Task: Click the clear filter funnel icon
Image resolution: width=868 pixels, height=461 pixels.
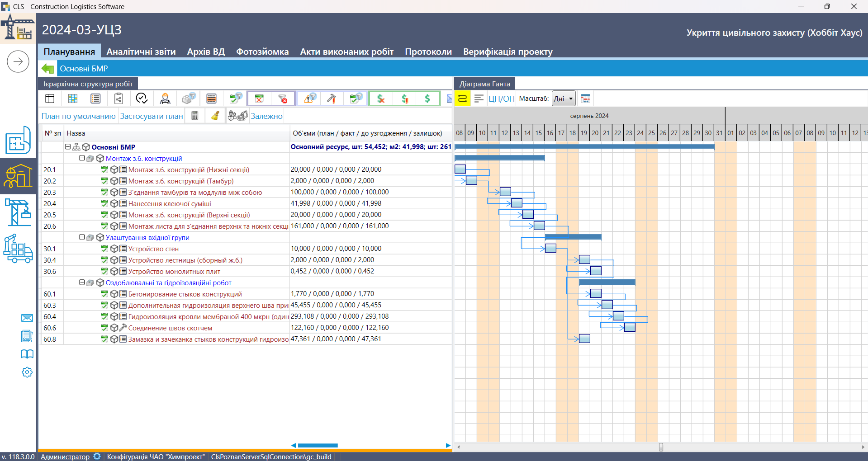Action: (x=283, y=99)
